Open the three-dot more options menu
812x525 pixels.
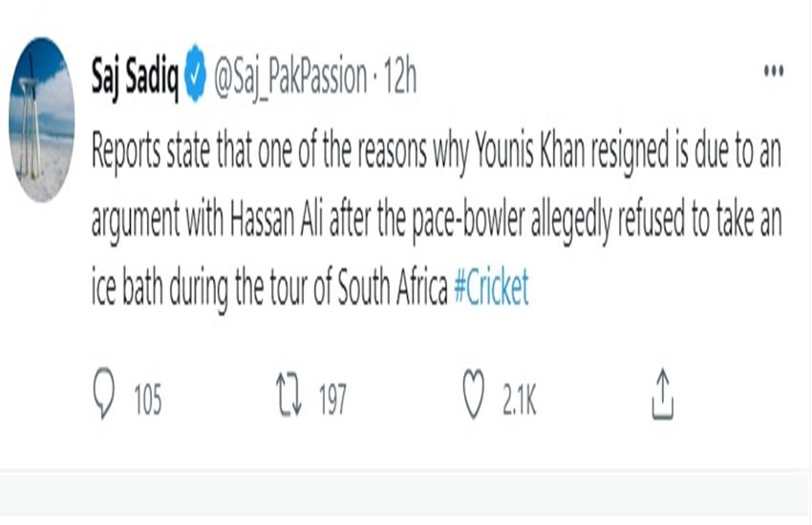click(773, 73)
